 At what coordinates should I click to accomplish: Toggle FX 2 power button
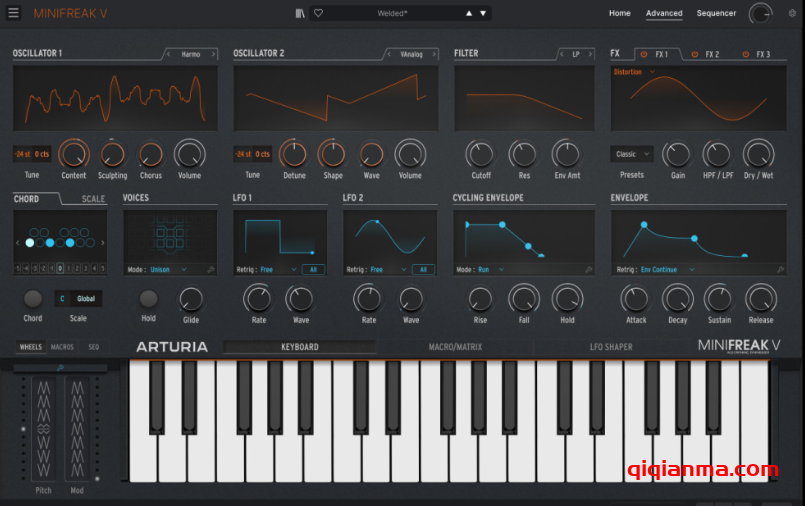click(x=695, y=54)
